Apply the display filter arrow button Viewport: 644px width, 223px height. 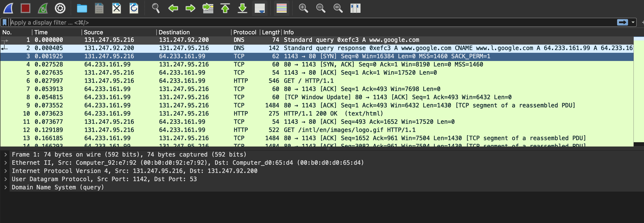tap(622, 23)
